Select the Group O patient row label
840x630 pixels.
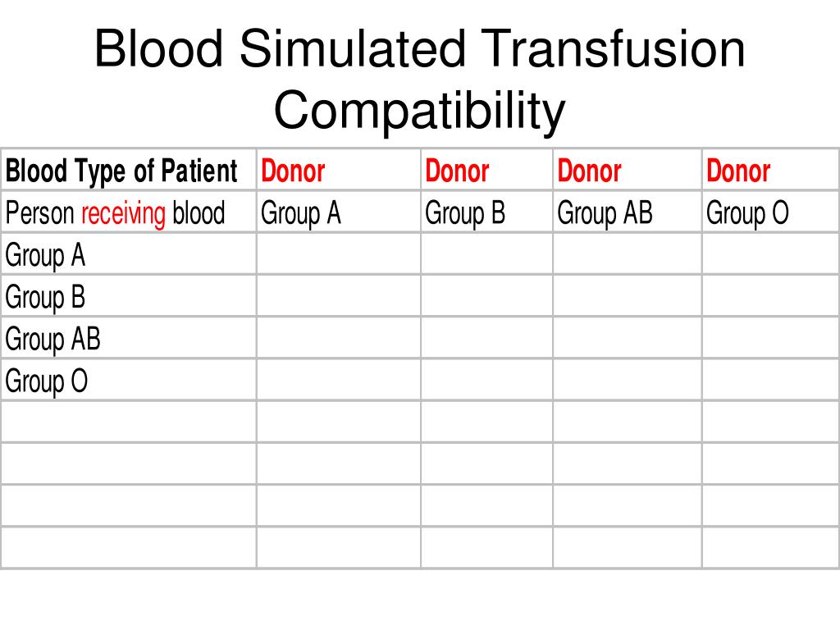tap(129, 380)
